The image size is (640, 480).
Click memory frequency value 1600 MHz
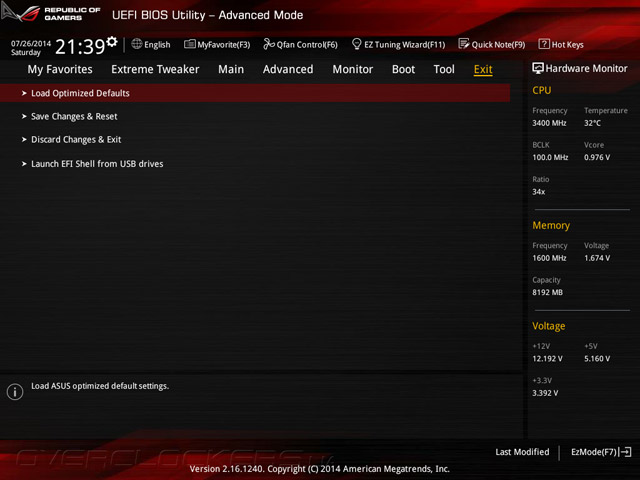click(x=549, y=258)
